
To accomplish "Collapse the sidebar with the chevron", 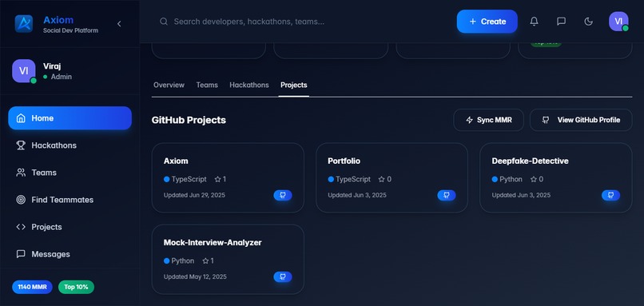I will [119, 24].
